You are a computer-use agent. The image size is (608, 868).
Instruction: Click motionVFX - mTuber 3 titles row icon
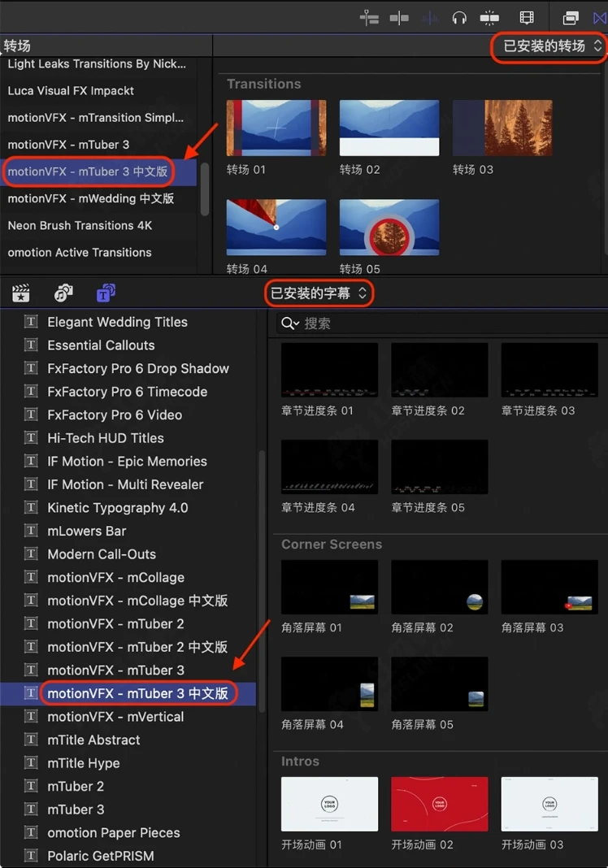point(31,671)
